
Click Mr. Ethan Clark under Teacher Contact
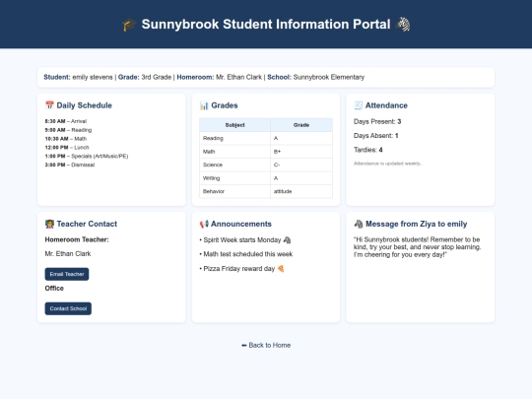[x=68, y=254]
